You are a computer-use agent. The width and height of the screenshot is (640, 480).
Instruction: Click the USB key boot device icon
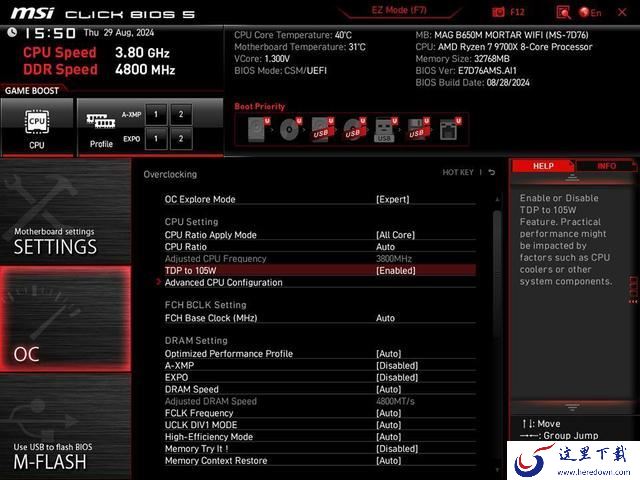tap(385, 129)
